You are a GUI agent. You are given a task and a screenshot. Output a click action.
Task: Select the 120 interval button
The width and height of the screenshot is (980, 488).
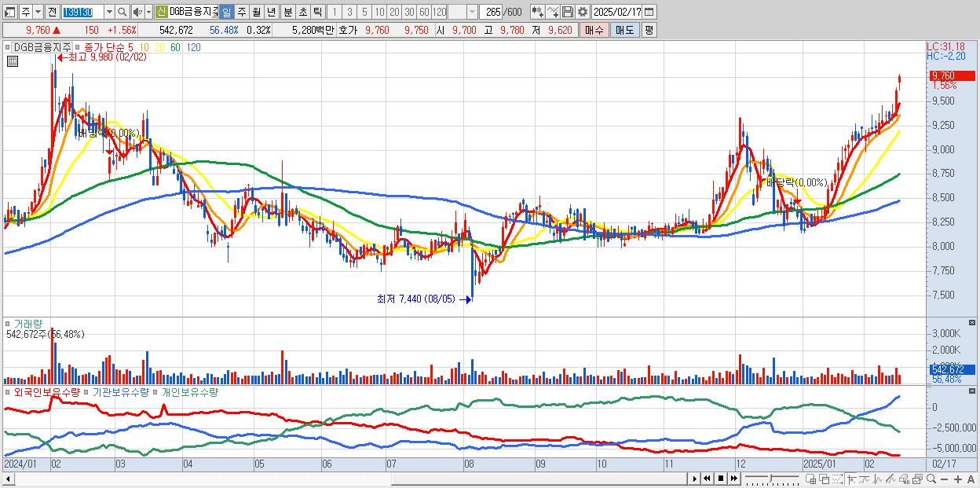tap(439, 12)
